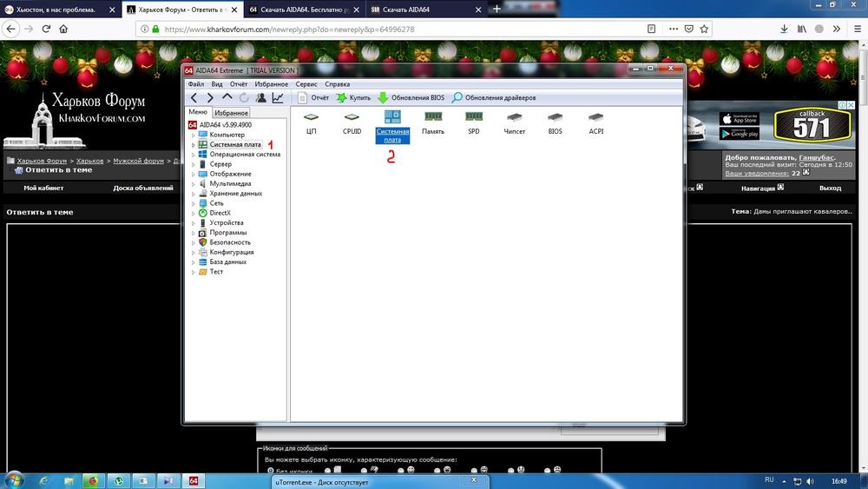Open the Избранное menu
The height and width of the screenshot is (489, 868).
coord(271,84)
